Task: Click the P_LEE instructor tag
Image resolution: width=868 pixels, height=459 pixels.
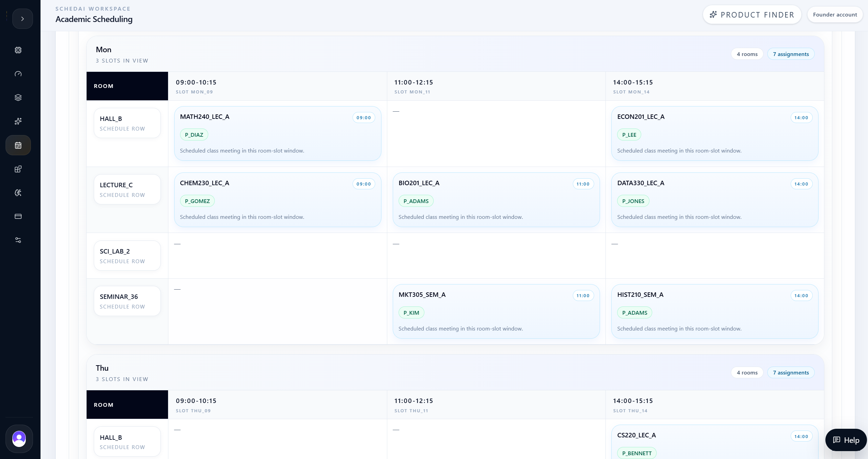Action: pyautogui.click(x=629, y=135)
